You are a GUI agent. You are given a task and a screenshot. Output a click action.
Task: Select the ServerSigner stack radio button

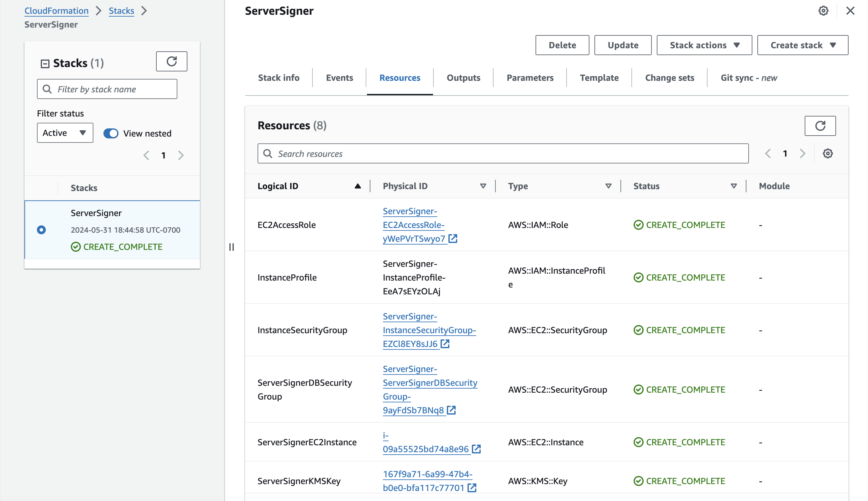(x=41, y=230)
